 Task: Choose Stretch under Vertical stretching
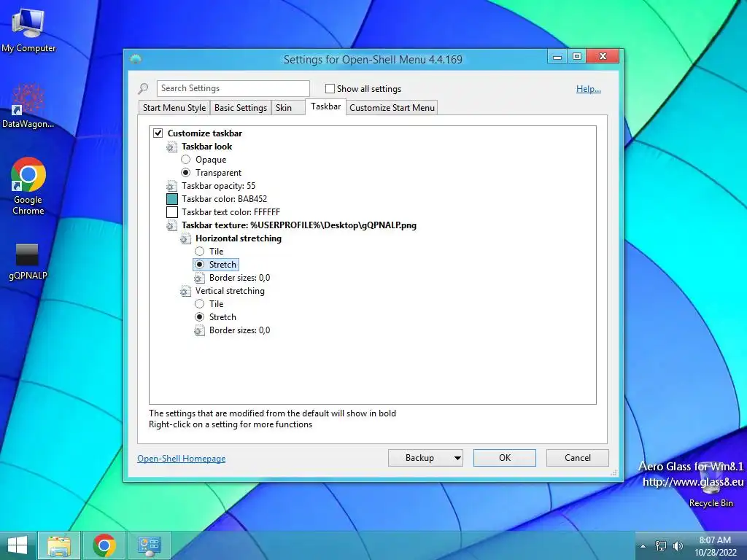(x=200, y=317)
